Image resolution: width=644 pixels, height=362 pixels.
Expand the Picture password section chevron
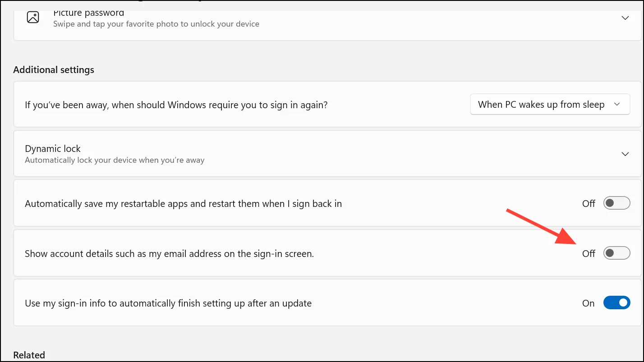pyautogui.click(x=625, y=18)
